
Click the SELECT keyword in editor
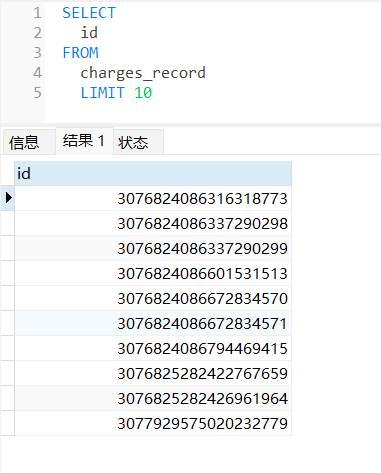[89, 13]
